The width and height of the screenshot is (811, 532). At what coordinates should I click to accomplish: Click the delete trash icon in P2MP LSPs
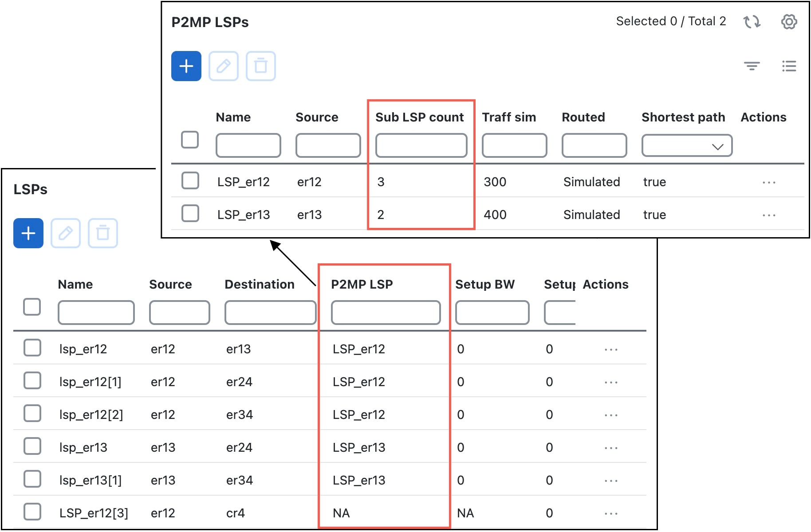pyautogui.click(x=261, y=66)
